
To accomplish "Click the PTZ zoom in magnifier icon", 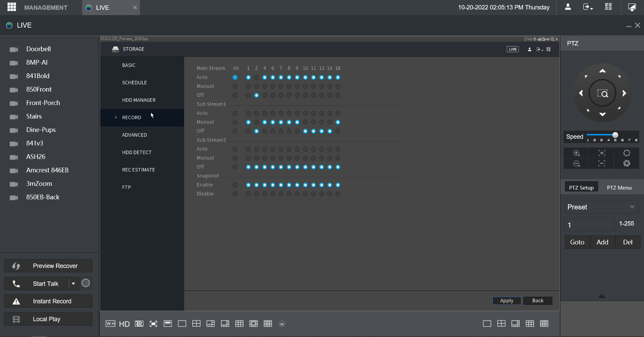I will (577, 153).
